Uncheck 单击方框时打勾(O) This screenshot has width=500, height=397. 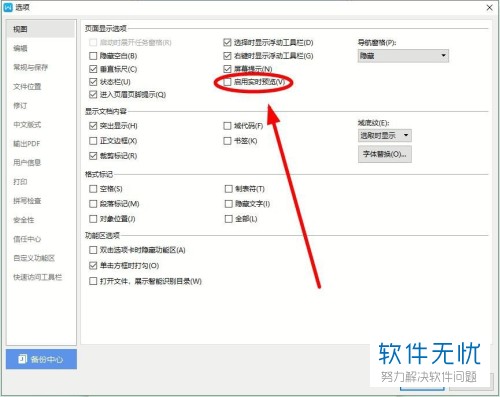pos(93,266)
